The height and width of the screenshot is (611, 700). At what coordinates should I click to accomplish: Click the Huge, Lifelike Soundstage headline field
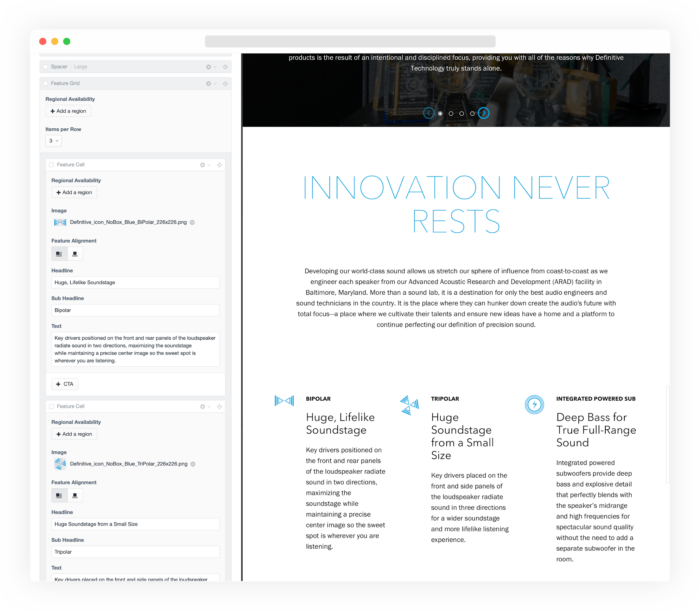pyautogui.click(x=135, y=283)
